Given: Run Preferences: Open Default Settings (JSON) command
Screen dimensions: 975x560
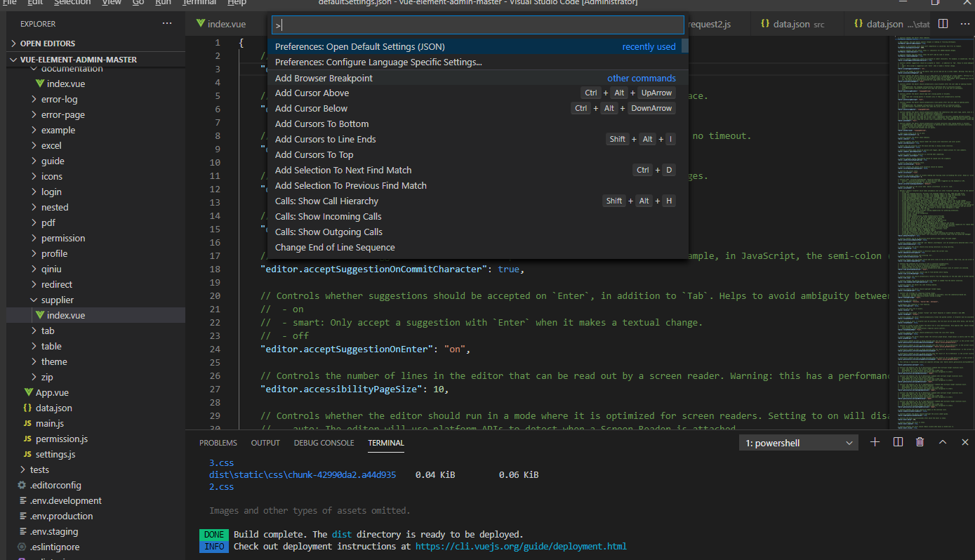Looking at the screenshot, I should [359, 47].
